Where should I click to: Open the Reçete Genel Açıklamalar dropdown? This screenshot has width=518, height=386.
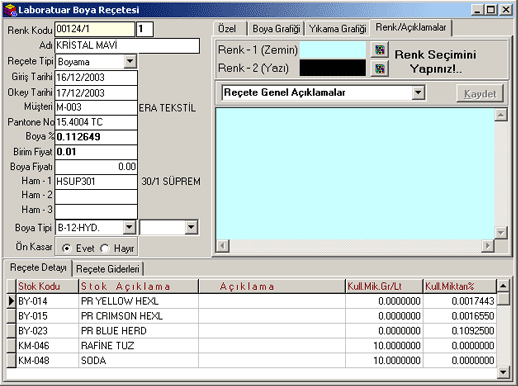pyautogui.click(x=418, y=92)
